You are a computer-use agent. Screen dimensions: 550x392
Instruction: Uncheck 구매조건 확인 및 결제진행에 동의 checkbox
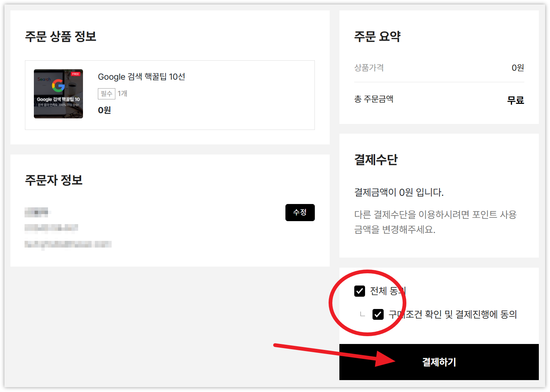[x=378, y=315]
